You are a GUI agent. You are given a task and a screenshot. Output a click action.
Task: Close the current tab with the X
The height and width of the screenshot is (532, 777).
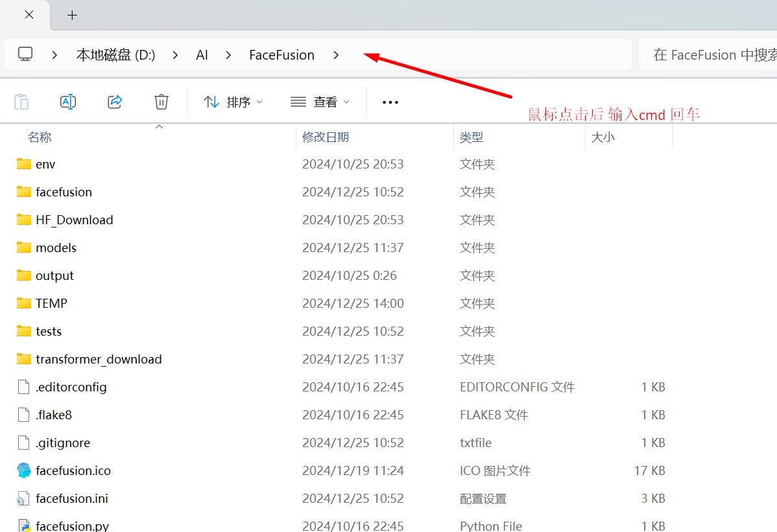pos(29,15)
